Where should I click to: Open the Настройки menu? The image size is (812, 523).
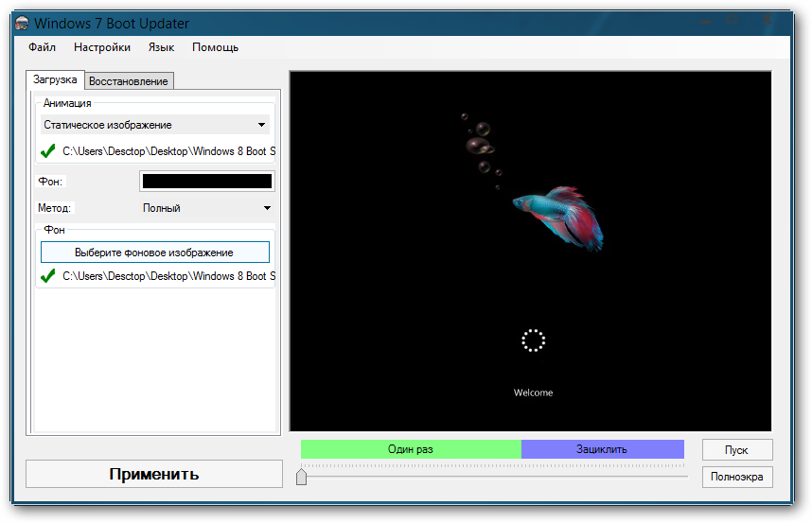(x=102, y=47)
